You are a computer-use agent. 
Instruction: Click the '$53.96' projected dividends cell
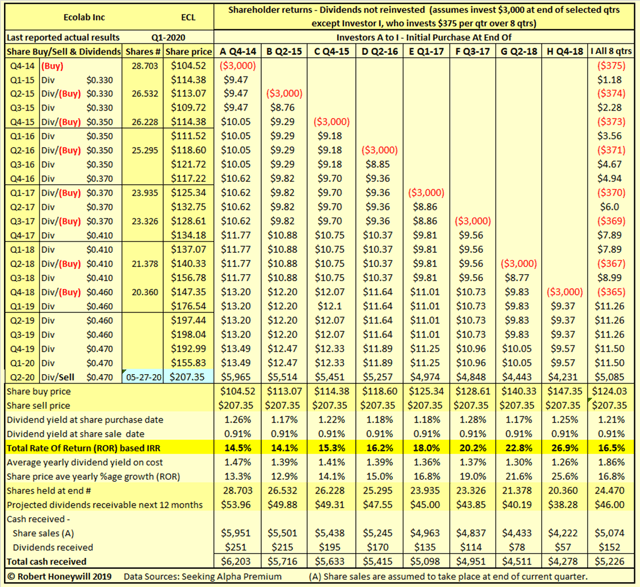tap(236, 505)
